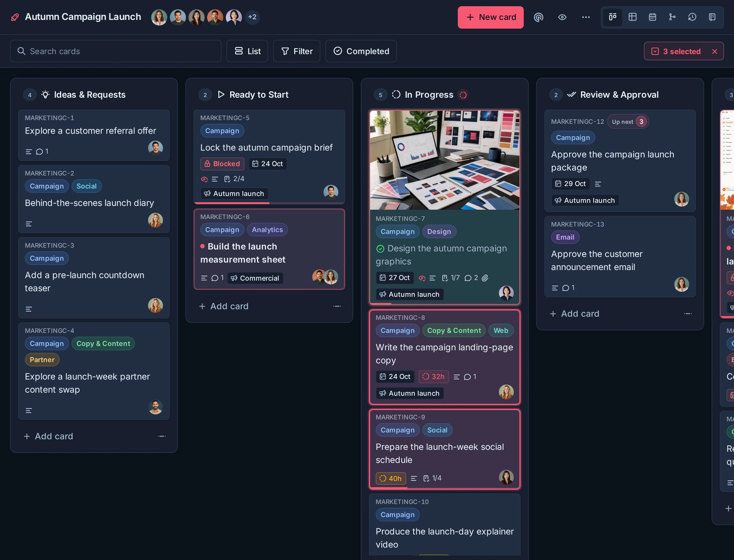The height and width of the screenshot is (560, 734).
Task: Open the Ready to Start column header
Action: (259, 95)
